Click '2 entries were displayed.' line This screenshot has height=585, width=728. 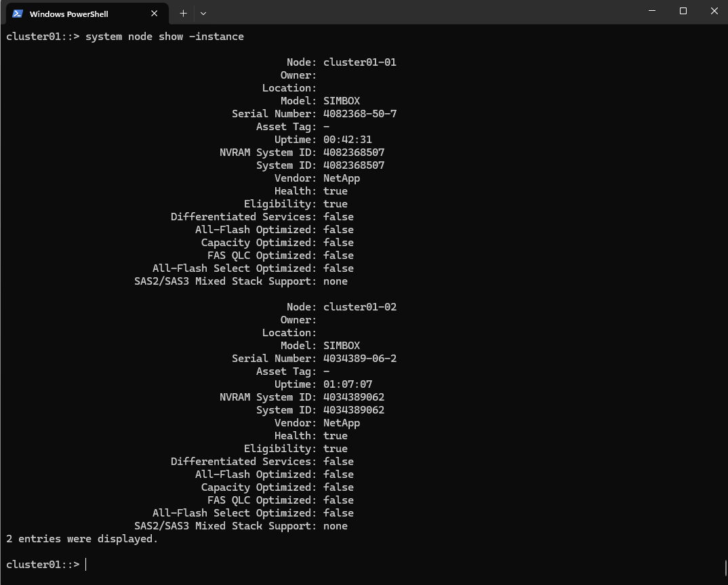pyautogui.click(x=82, y=539)
